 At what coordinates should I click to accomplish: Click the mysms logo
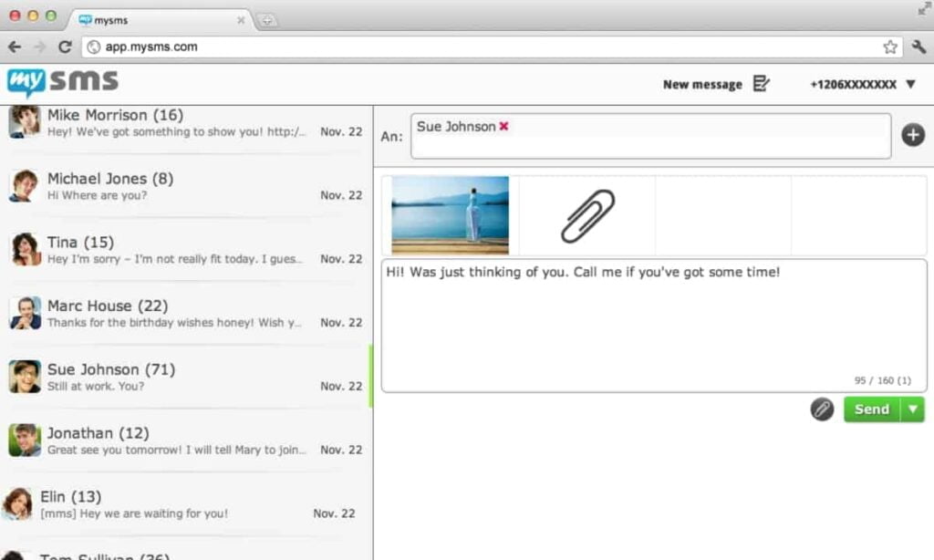coord(62,82)
